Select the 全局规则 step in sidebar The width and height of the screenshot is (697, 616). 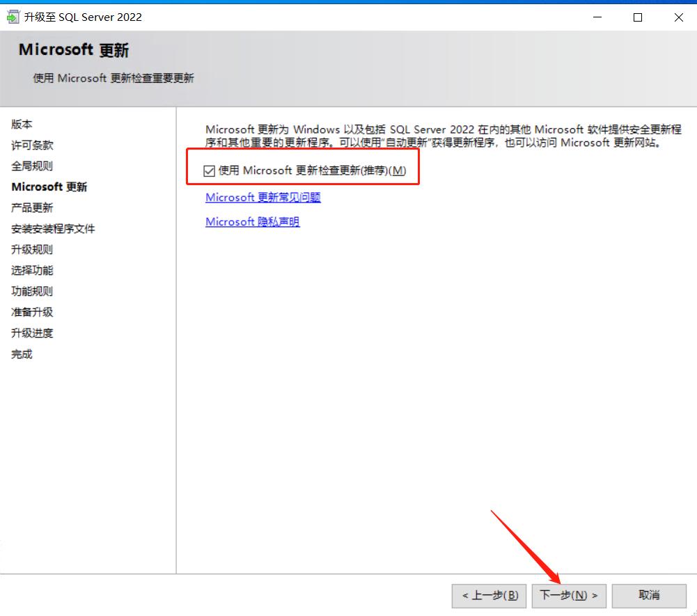coord(32,166)
